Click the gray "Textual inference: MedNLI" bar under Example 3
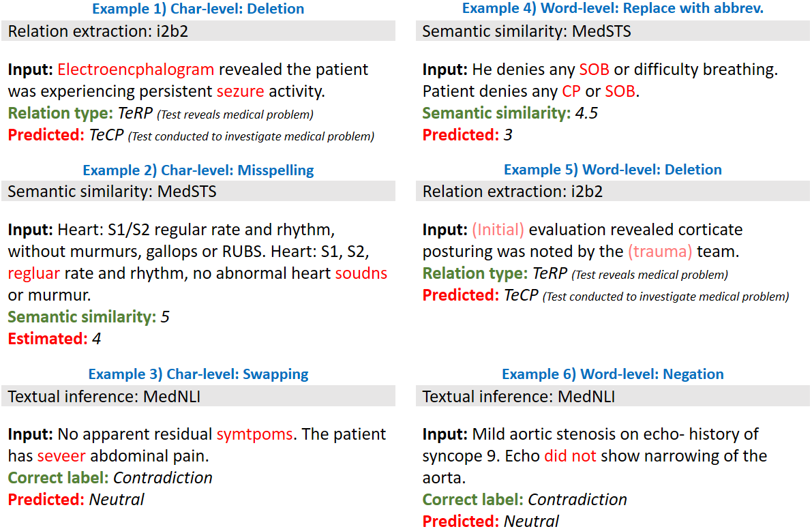This screenshot has height=529, width=812. pos(201,396)
